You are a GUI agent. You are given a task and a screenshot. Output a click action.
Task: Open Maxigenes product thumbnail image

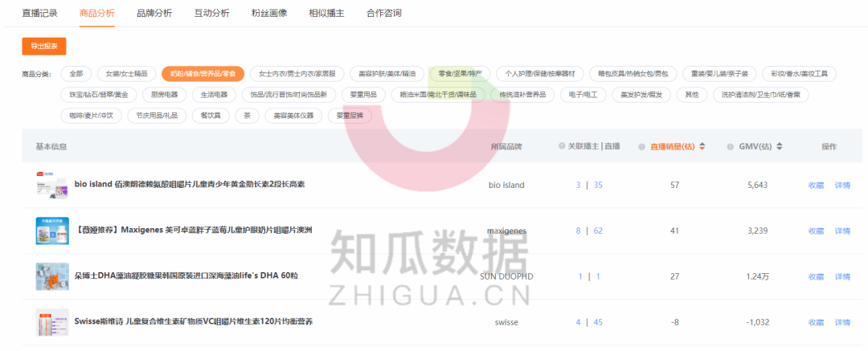tap(52, 231)
